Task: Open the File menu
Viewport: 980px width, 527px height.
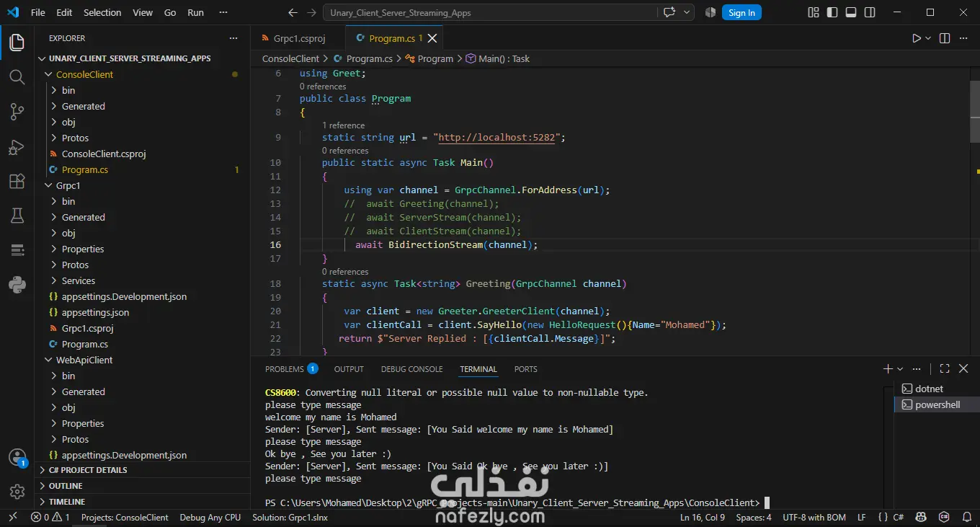Action: 38,12
